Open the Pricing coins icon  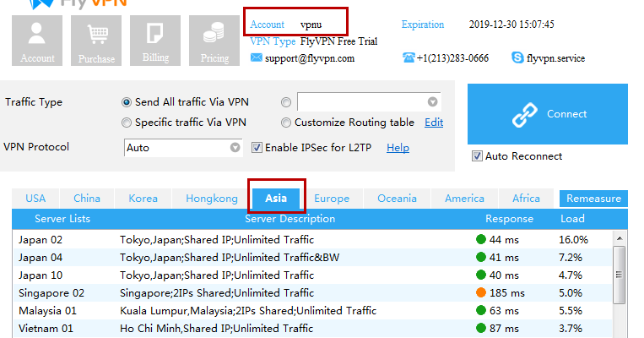click(x=214, y=41)
